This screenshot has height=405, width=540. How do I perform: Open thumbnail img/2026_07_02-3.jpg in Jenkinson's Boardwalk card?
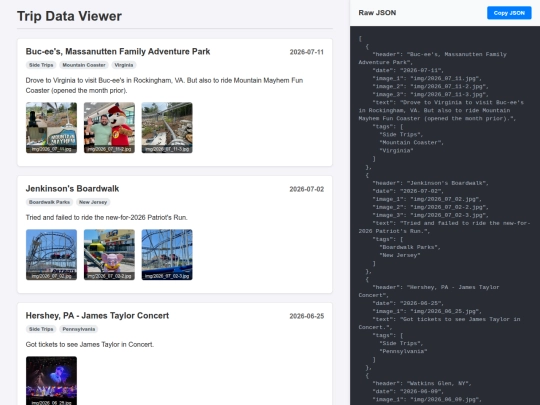(x=167, y=255)
